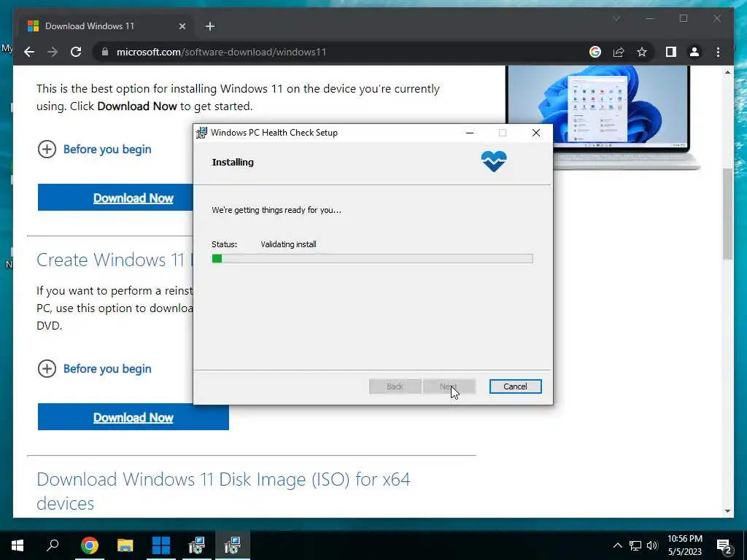Image resolution: width=747 pixels, height=560 pixels.
Task: Go back in Chrome browser
Action: [29, 52]
